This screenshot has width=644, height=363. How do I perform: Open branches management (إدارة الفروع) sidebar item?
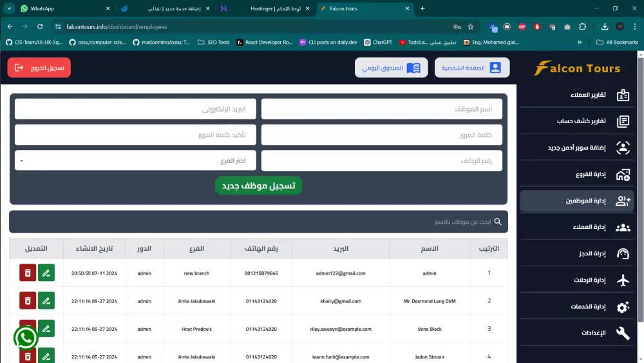tap(576, 174)
